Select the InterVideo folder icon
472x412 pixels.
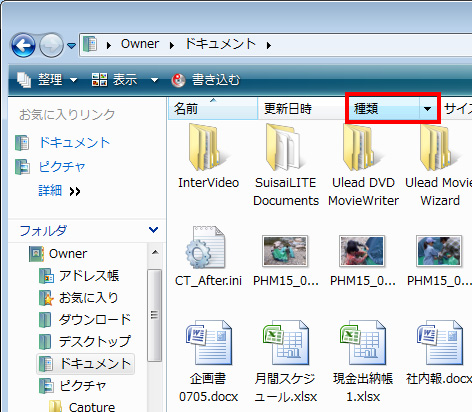207,147
